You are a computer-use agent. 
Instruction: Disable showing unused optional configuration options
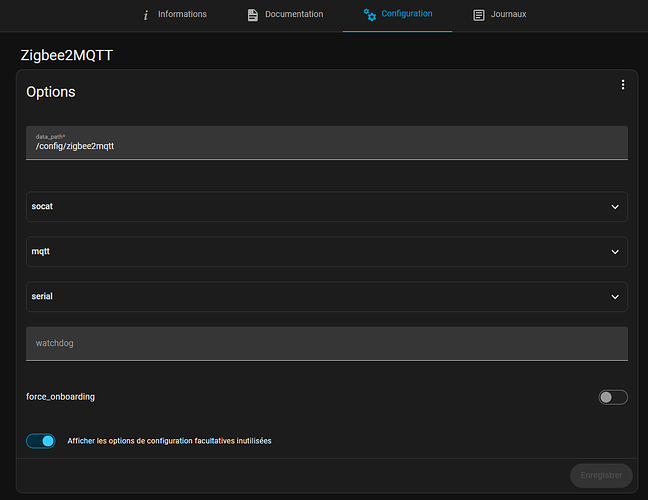click(x=41, y=441)
